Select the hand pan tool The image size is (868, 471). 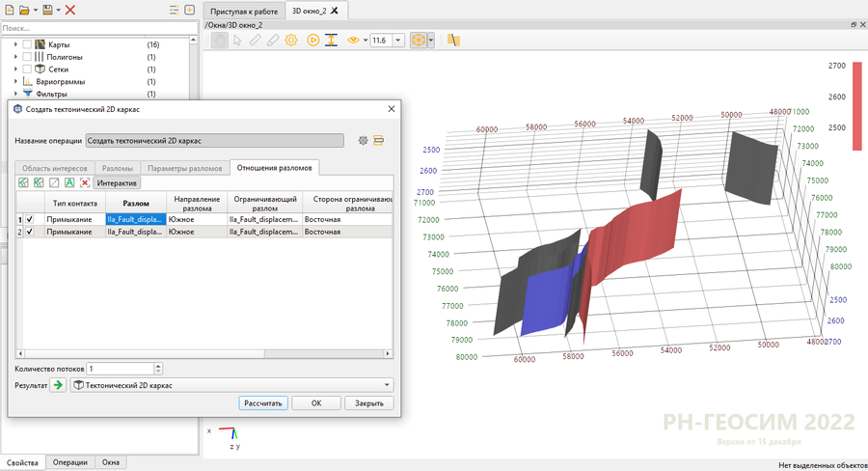(219, 40)
